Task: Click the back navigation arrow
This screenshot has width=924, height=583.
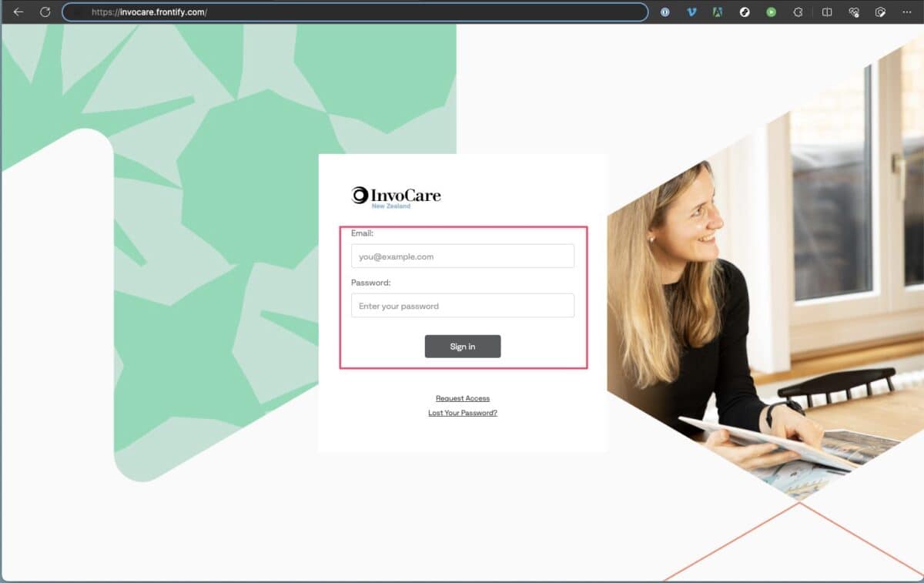Action: 18,12
